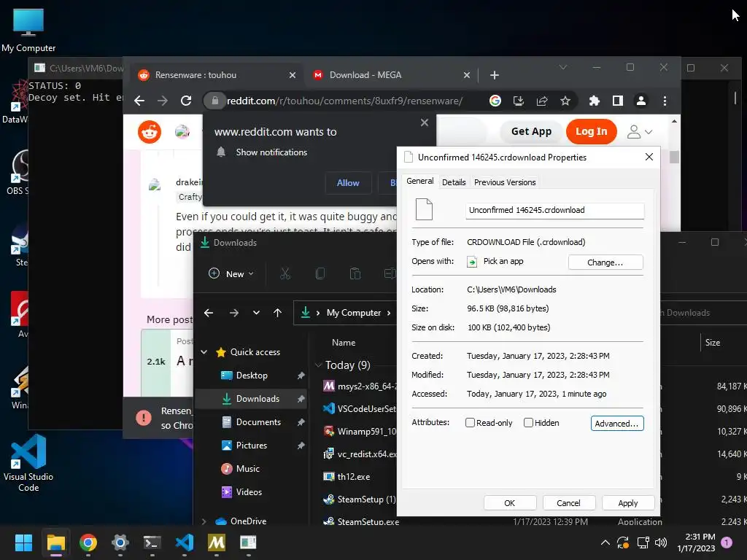Reload the Reddit page in Chrome
Image resolution: width=747 pixels, height=560 pixels.
click(186, 101)
